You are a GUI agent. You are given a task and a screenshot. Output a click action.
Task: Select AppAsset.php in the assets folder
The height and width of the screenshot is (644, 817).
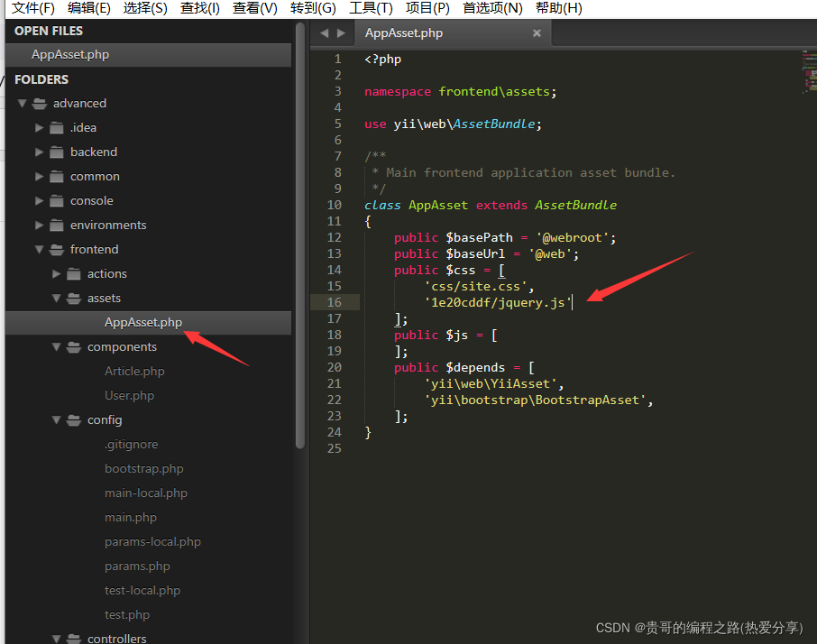click(149, 323)
